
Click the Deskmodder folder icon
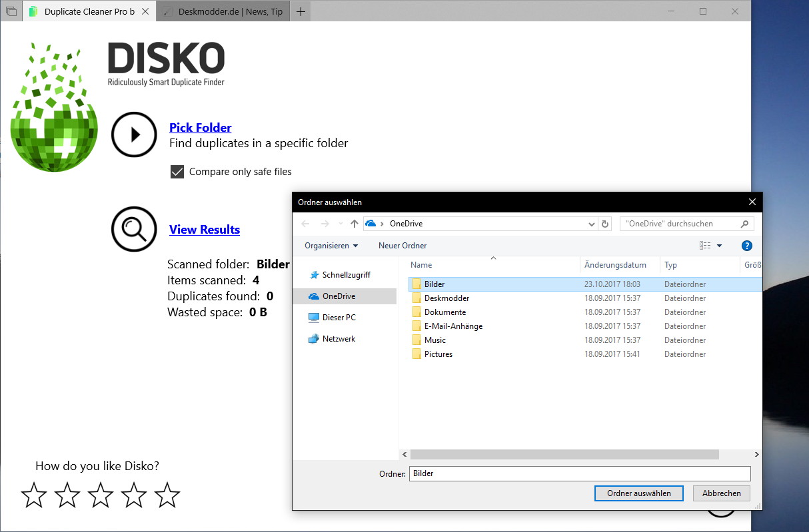pos(416,298)
